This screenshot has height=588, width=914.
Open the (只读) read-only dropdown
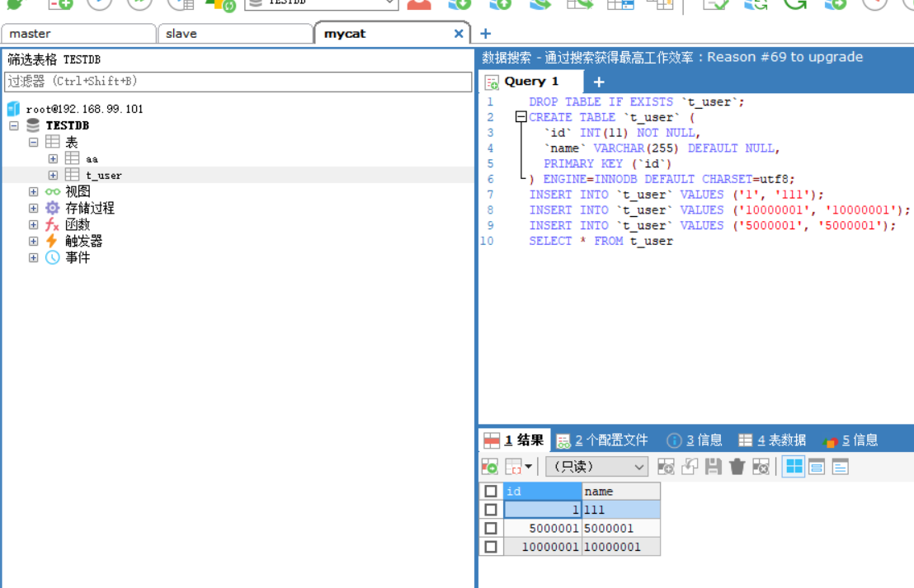pyautogui.click(x=597, y=467)
